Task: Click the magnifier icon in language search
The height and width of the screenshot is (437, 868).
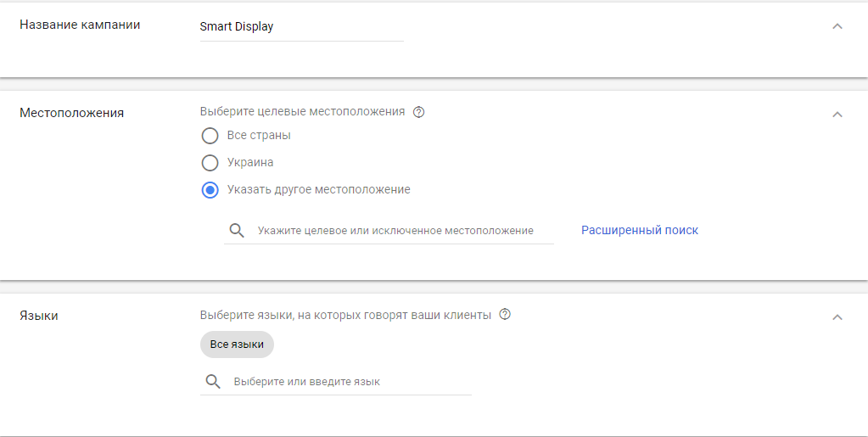Action: pyautogui.click(x=213, y=382)
